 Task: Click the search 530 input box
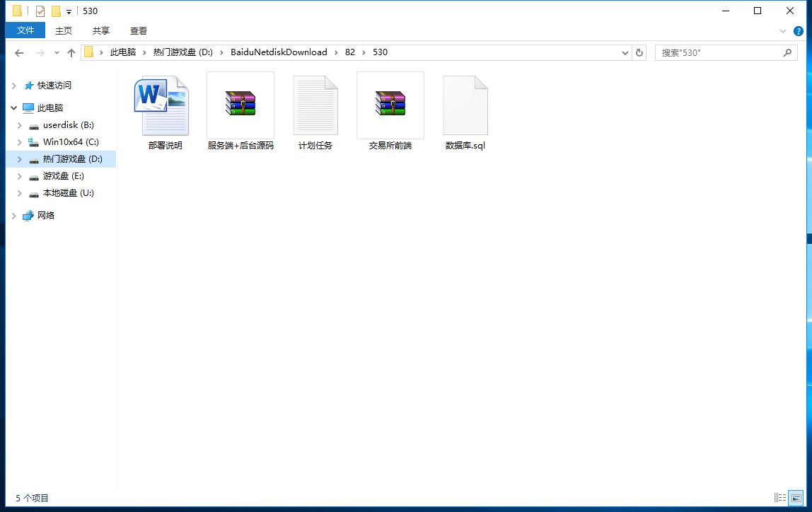coord(718,53)
